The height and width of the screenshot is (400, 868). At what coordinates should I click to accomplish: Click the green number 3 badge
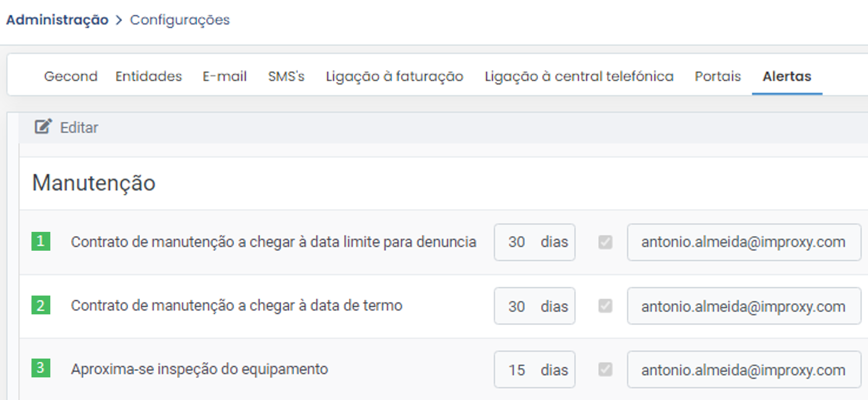pyautogui.click(x=41, y=368)
